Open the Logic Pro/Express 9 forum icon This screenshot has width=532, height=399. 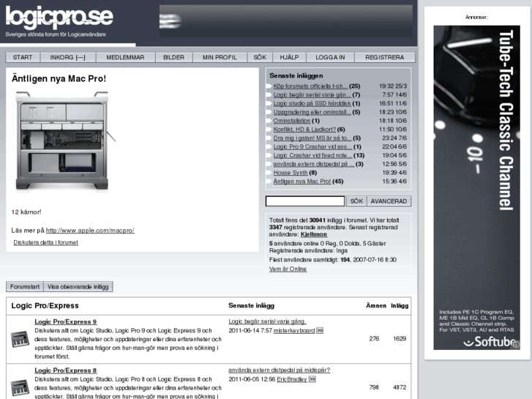pos(20,339)
